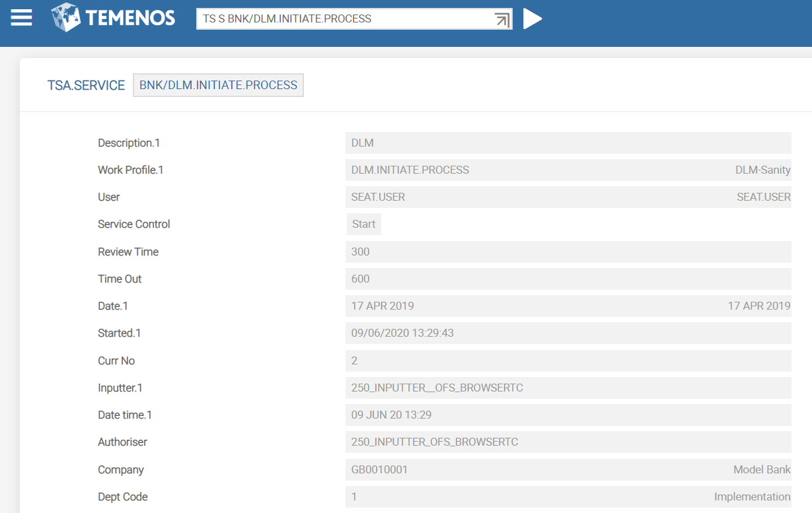Screen dimensions: 812x513
Task: Select the BNK/DLM.INITIATE.PROCESS record ID box
Action: (218, 85)
